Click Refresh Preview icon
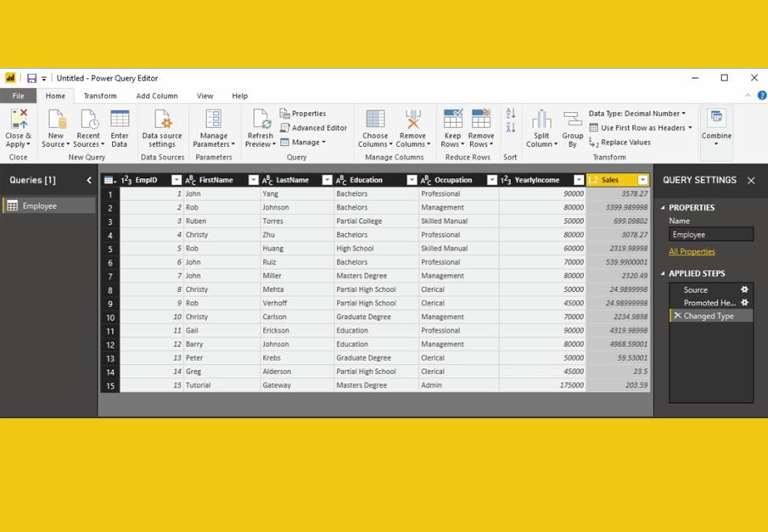 pyautogui.click(x=261, y=119)
